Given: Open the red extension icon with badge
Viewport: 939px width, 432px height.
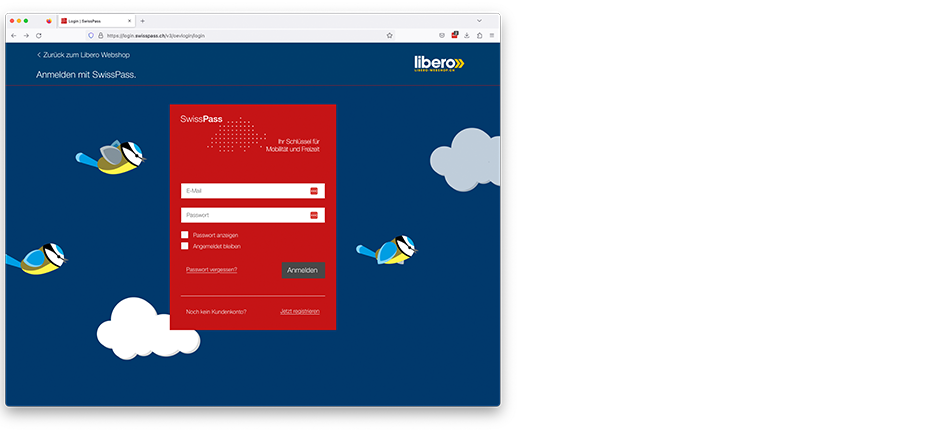Looking at the screenshot, I should tap(455, 35).
